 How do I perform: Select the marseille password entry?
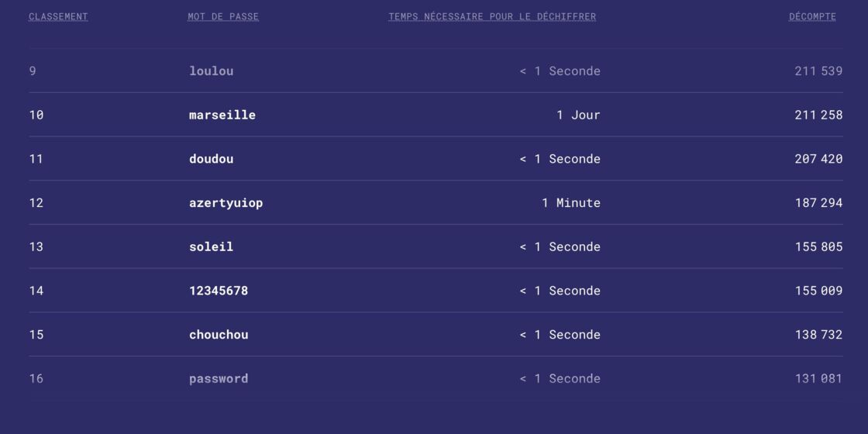(x=222, y=115)
